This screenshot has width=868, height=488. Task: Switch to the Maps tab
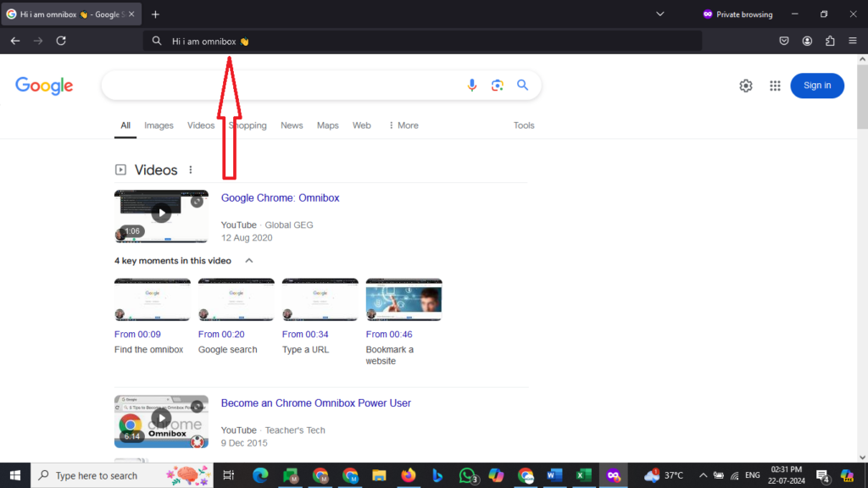[x=328, y=125]
